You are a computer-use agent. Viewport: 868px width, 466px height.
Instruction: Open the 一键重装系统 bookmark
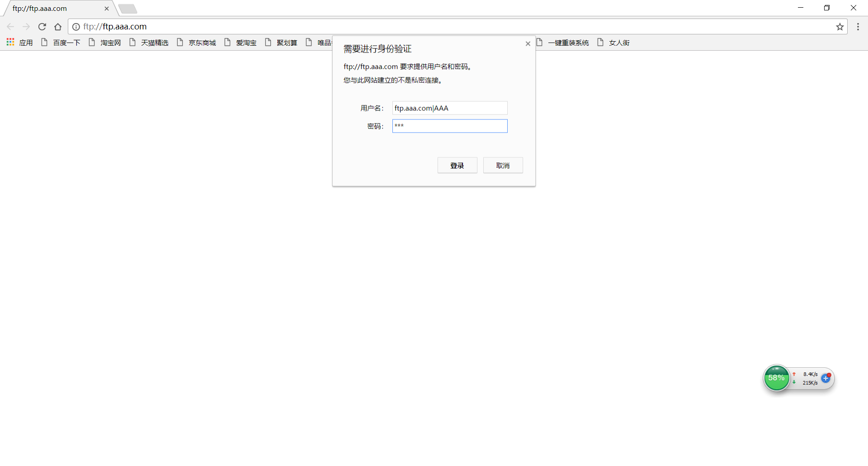563,43
